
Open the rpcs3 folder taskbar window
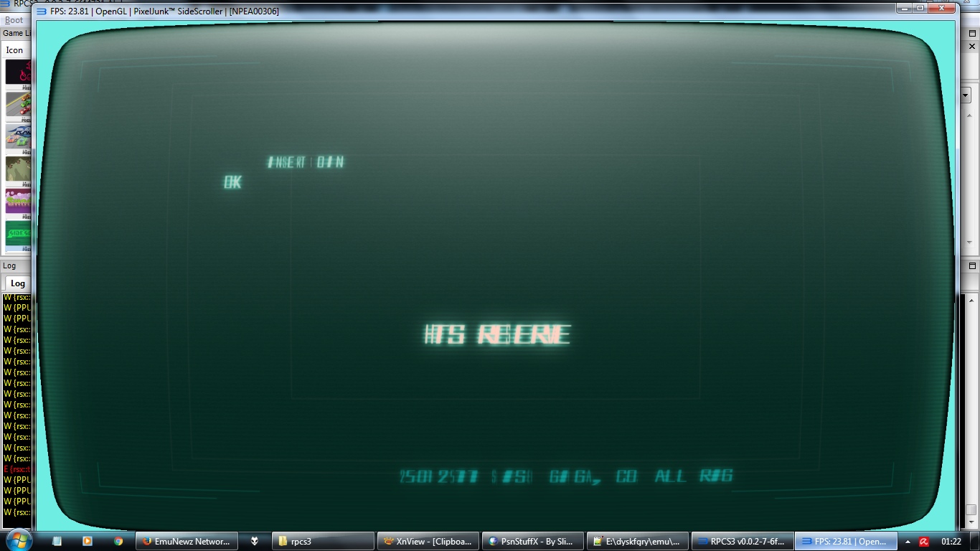click(x=323, y=541)
